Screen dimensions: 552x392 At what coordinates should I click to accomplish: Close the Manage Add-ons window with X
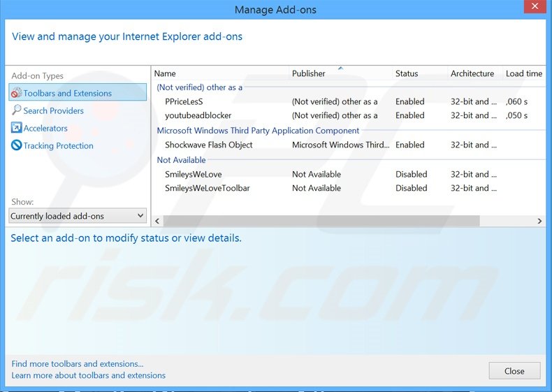coord(535,6)
